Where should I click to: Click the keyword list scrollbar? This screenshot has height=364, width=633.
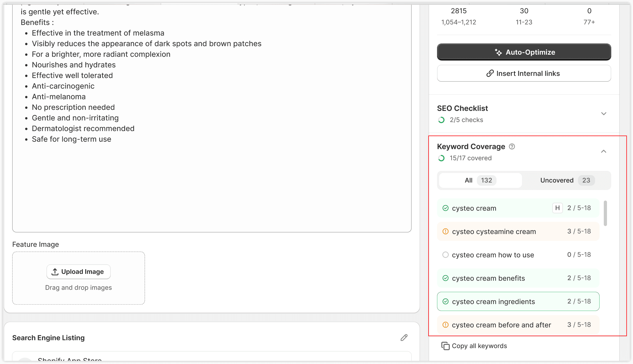tap(605, 213)
